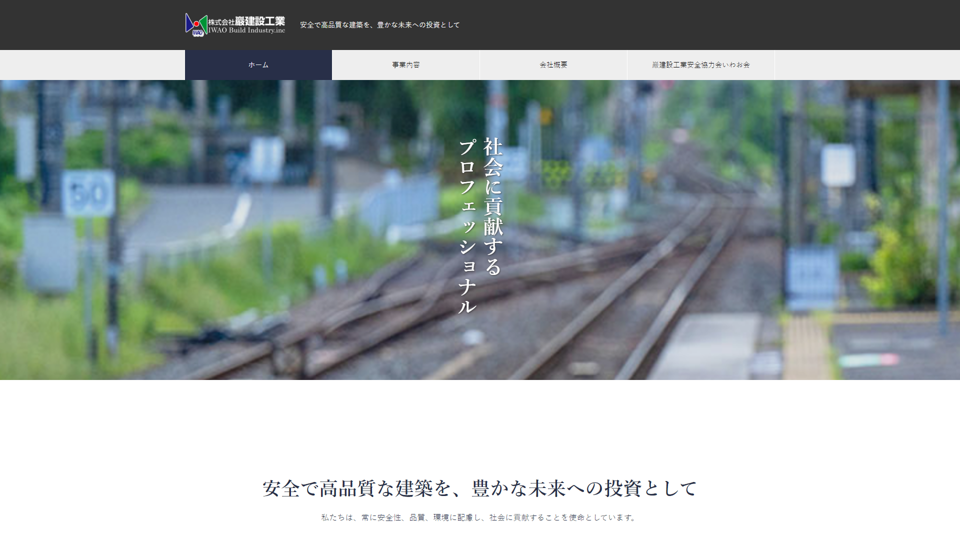Viewport: 960px width, 540px height.
Task: Click the 50 speed limit sign in photo
Action: pyautogui.click(x=89, y=194)
